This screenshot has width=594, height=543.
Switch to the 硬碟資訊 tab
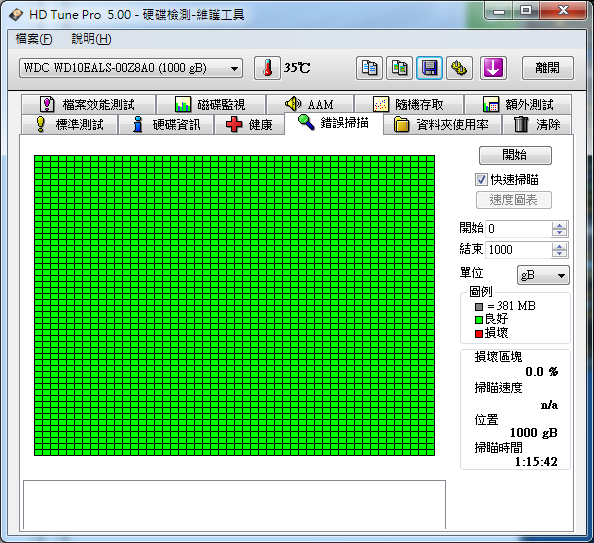point(166,125)
